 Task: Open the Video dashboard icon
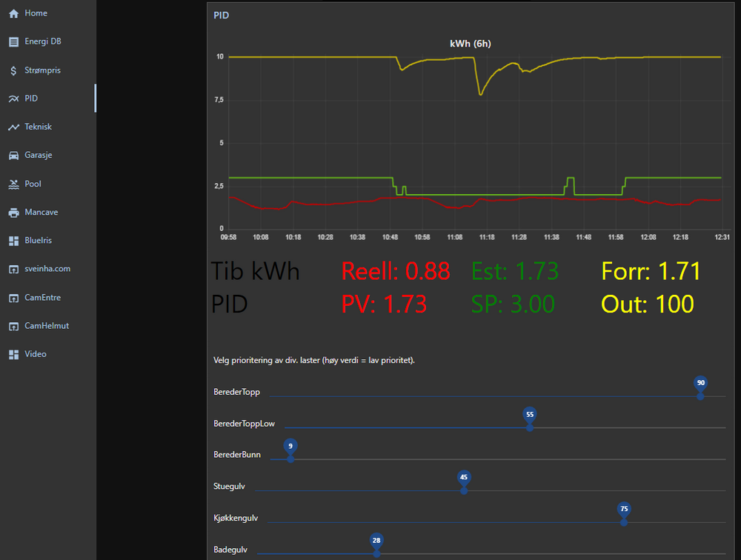click(13, 355)
